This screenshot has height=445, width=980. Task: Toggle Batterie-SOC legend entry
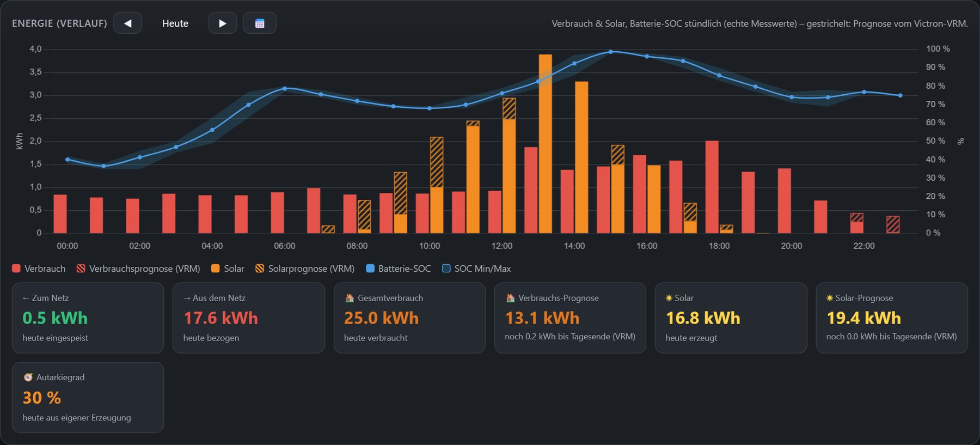coord(399,269)
